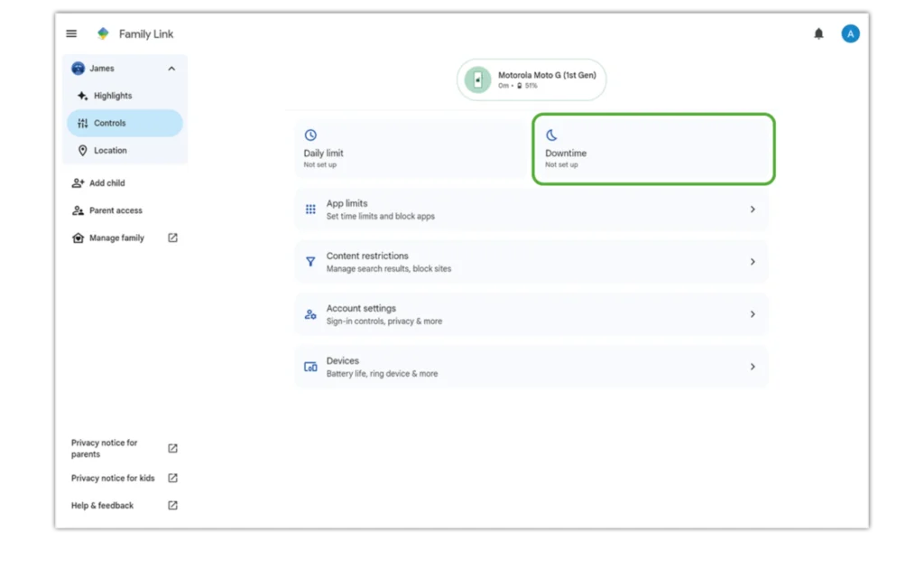Viewport: 924px width, 578px height.
Task: Open the Downtime card
Action: coord(653,149)
